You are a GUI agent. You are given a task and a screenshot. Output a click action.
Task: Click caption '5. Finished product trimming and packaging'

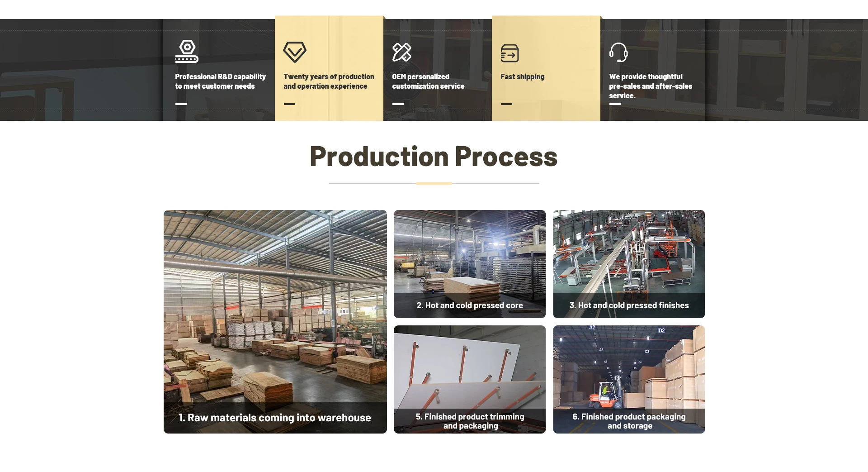[x=470, y=421]
